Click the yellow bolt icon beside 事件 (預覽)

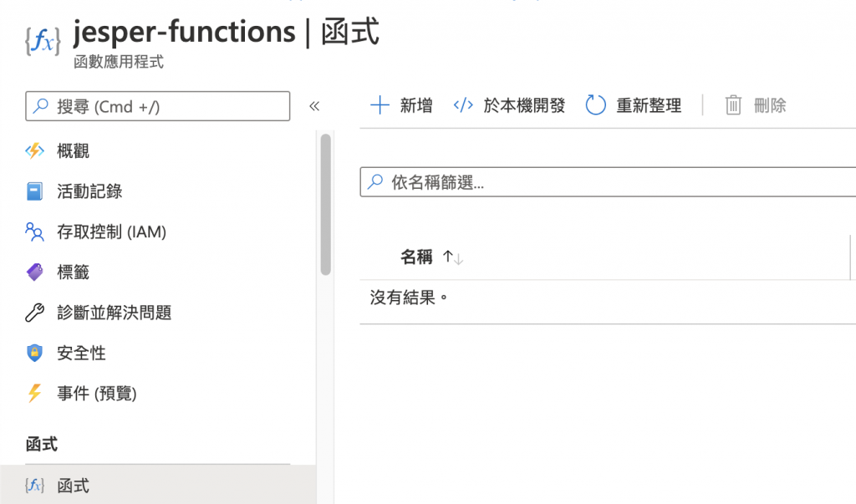[x=34, y=393]
